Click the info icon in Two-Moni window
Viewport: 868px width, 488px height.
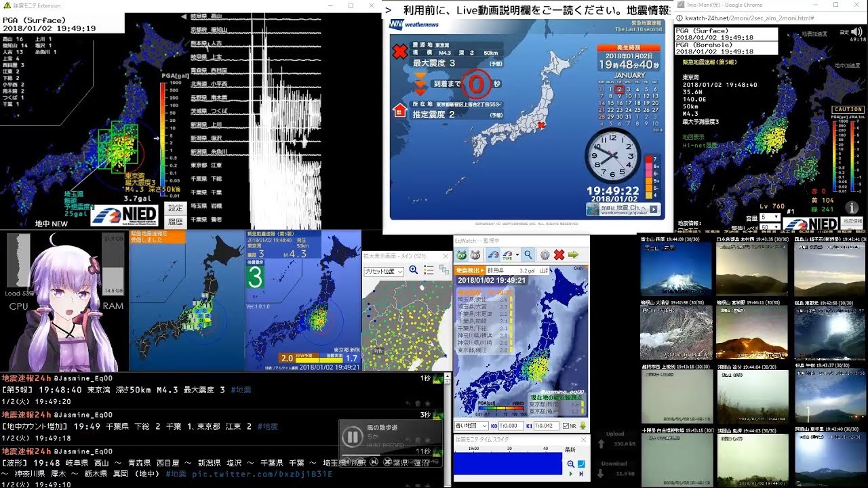coord(851,207)
